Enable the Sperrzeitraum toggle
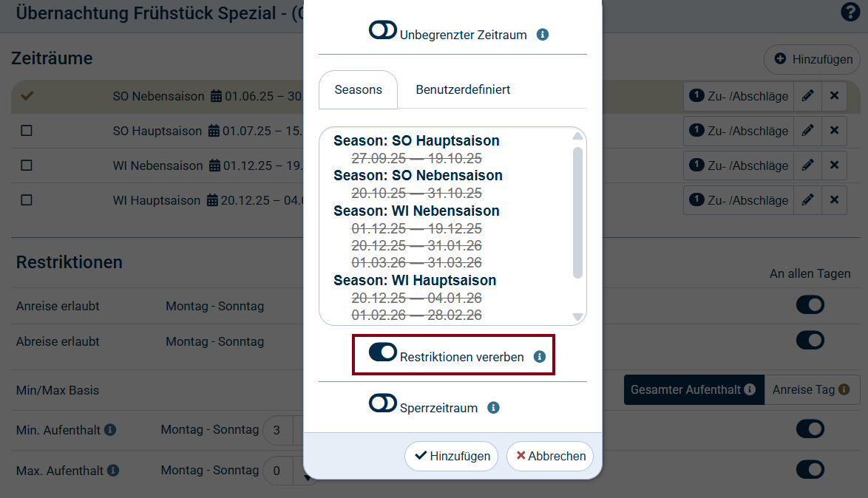Image resolution: width=868 pixels, height=498 pixels. point(383,403)
